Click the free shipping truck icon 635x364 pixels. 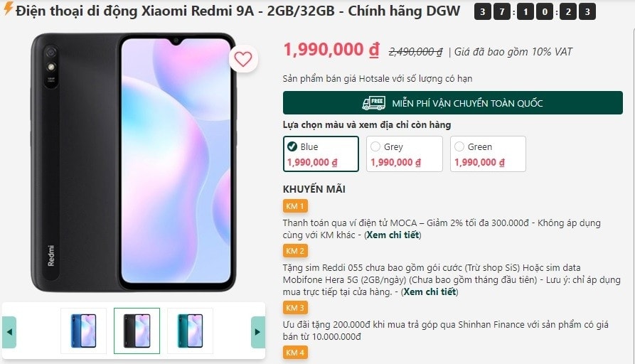coord(373,103)
